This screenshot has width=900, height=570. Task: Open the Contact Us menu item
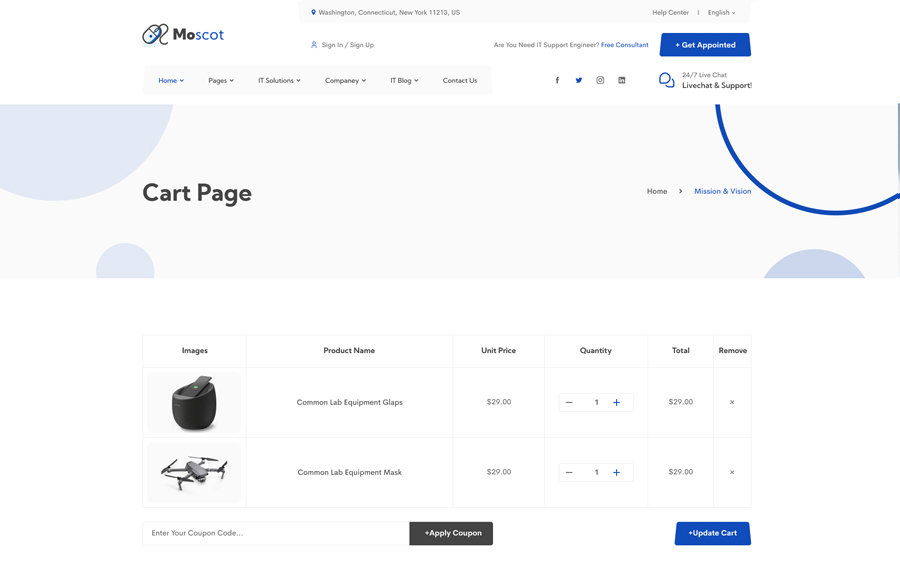click(x=460, y=80)
